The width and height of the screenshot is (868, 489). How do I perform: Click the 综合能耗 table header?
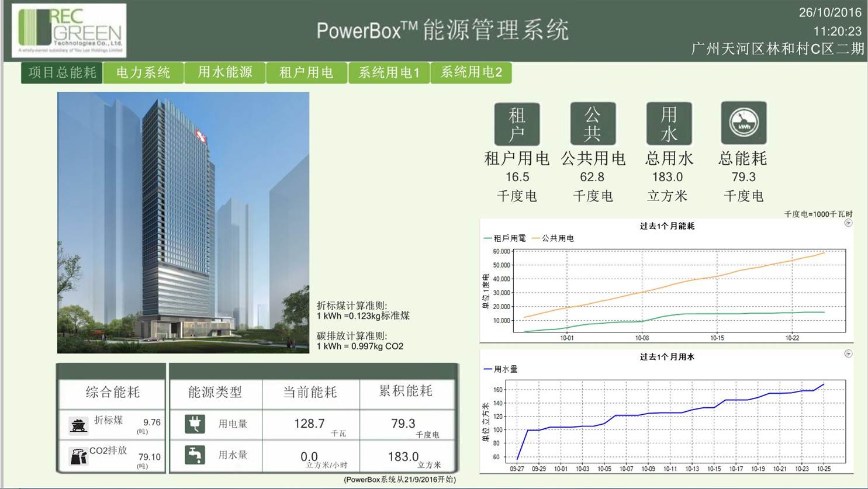click(x=113, y=392)
